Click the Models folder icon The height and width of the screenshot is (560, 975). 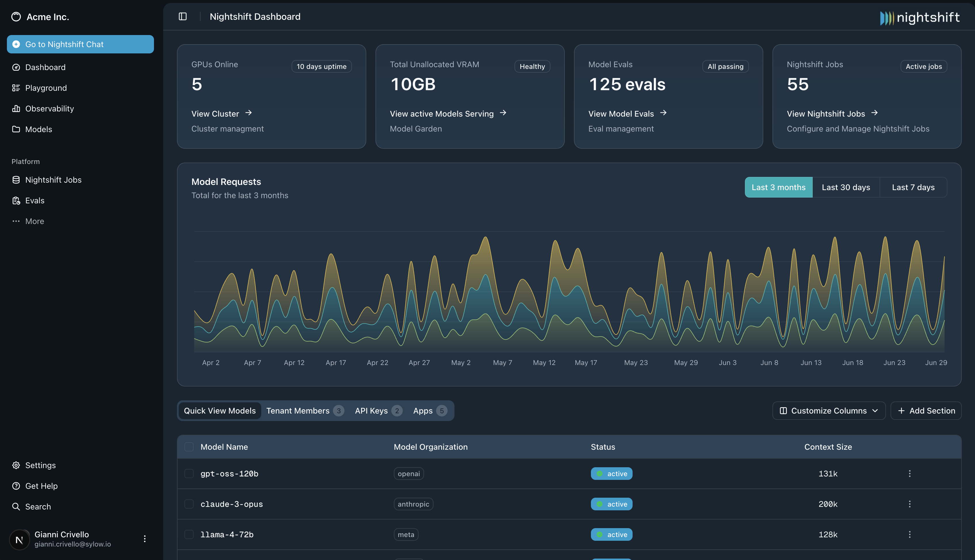pyautogui.click(x=16, y=129)
